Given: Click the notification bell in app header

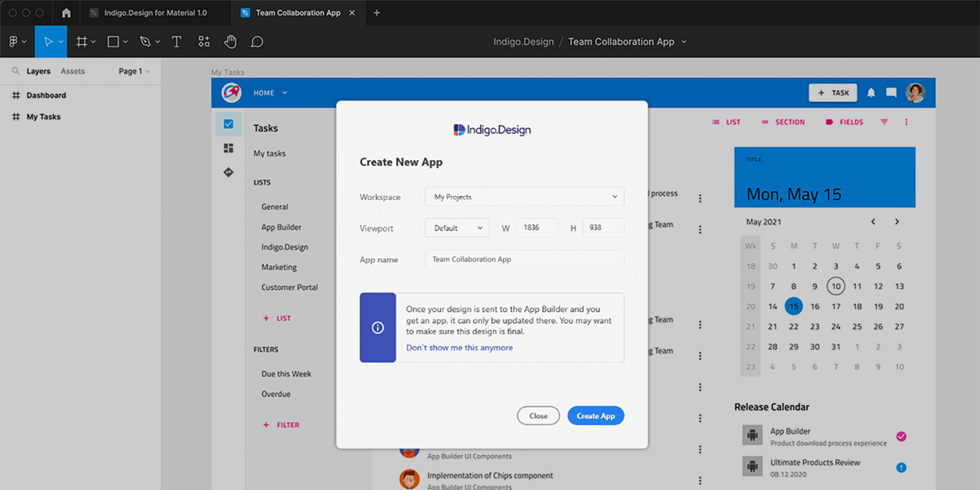Looking at the screenshot, I should (871, 93).
